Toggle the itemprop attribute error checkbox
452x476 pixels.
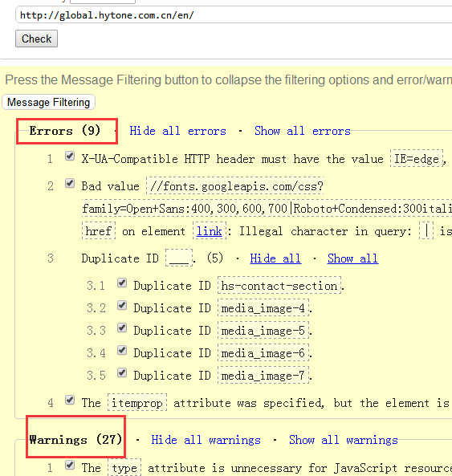pyautogui.click(x=70, y=400)
